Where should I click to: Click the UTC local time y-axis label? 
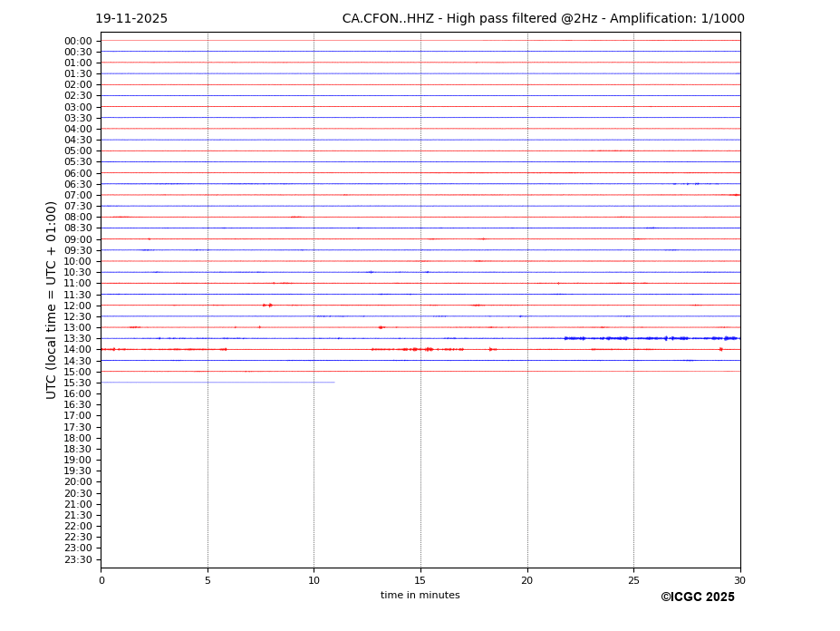click(52, 299)
